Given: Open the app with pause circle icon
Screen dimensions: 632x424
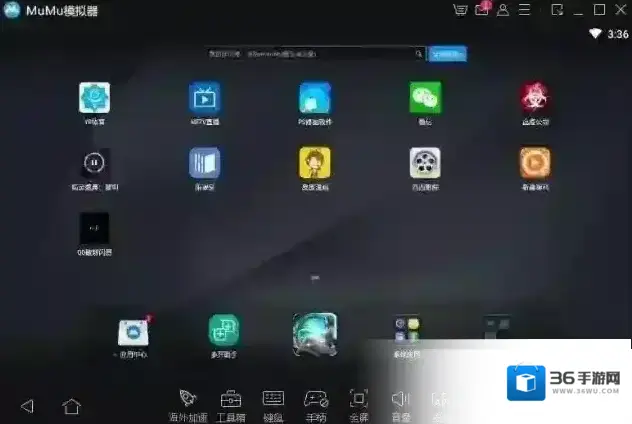Looking at the screenshot, I should point(94,163).
